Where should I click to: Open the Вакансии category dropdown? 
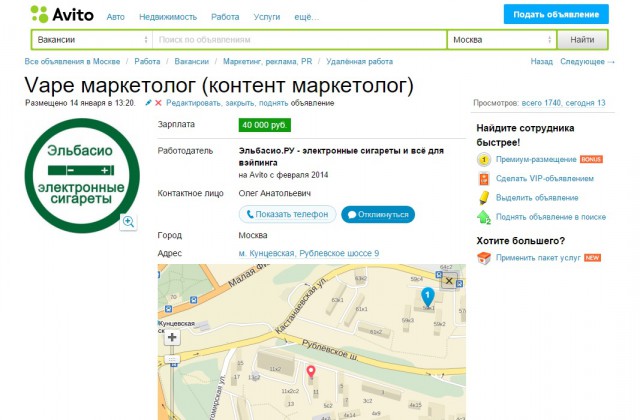pyautogui.click(x=92, y=40)
